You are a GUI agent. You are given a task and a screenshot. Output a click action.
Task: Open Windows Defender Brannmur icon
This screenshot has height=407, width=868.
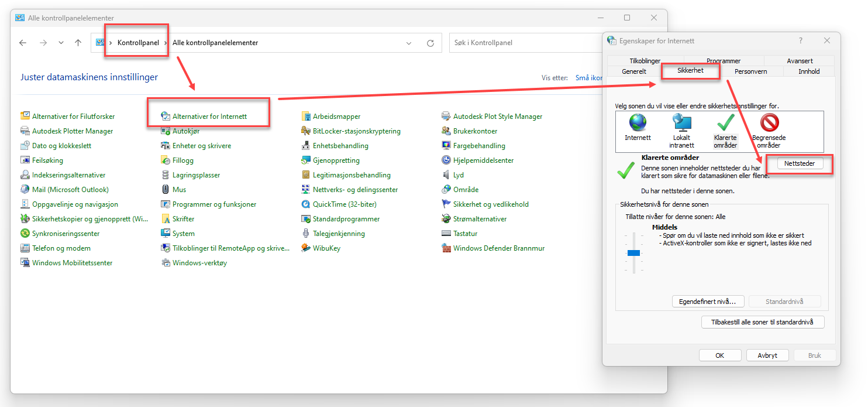tap(447, 248)
